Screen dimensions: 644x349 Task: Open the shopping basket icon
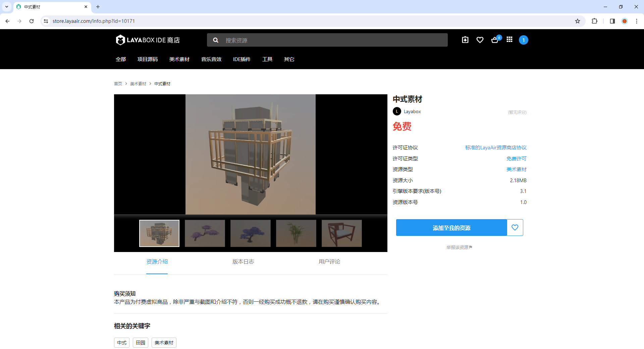(x=495, y=40)
